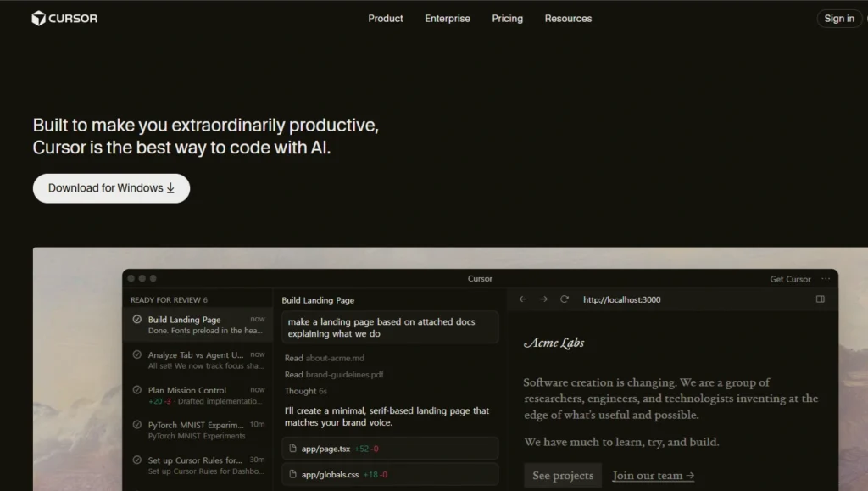Click Get Cursor in window title bar
This screenshot has width=868, height=491.
tap(790, 279)
